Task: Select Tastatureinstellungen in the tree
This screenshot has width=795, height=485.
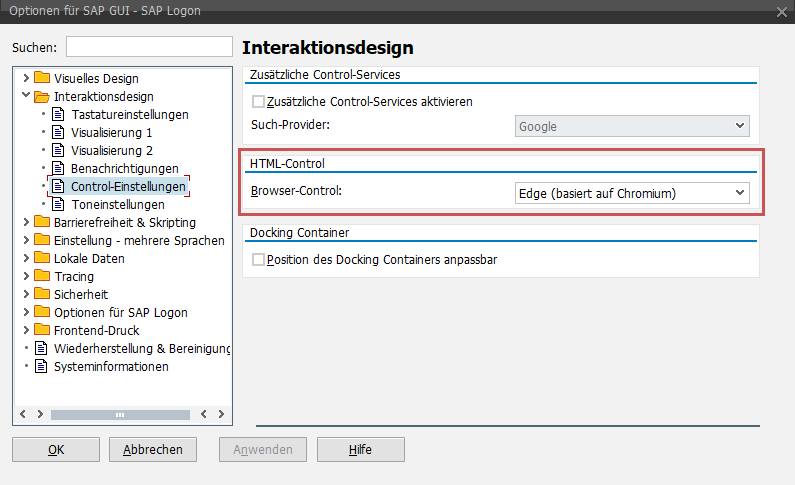Action: pos(130,115)
